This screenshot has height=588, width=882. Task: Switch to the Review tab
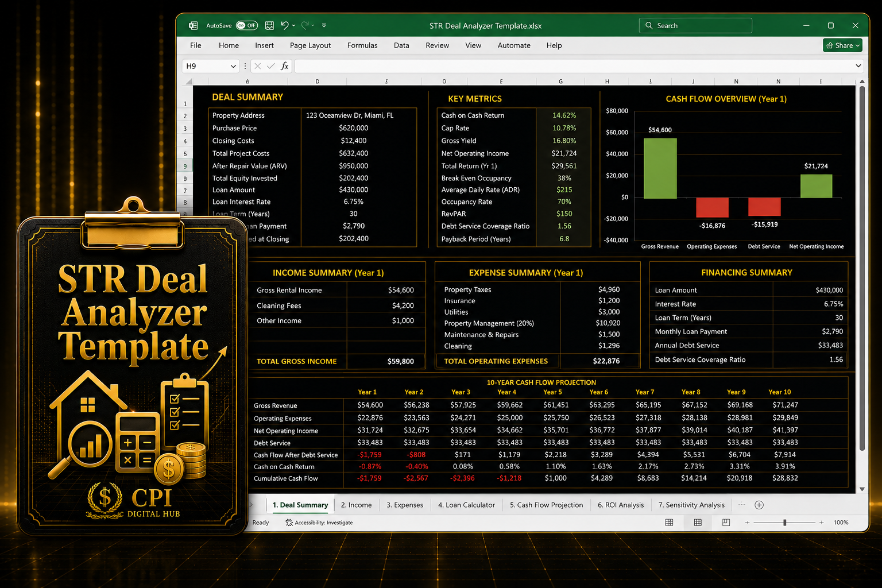[438, 45]
